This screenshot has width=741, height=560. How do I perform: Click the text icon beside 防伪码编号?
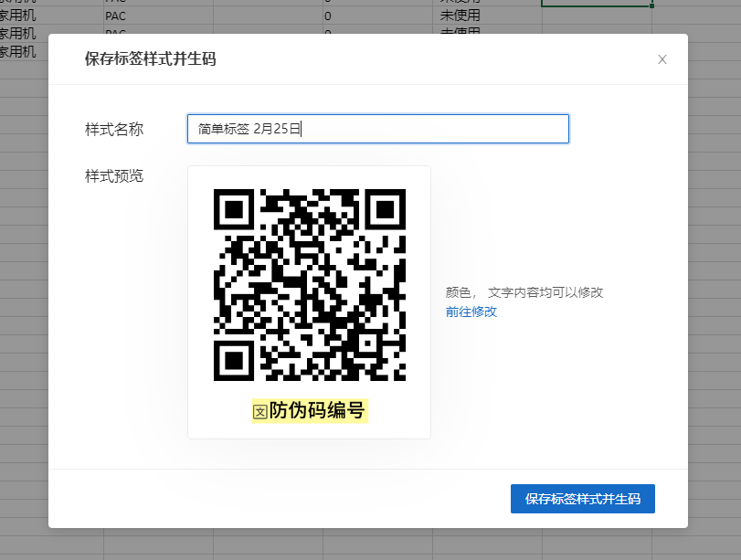point(259,412)
